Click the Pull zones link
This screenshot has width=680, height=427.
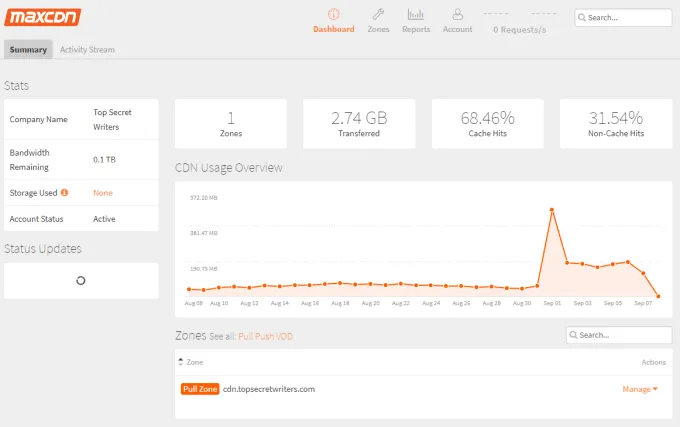point(247,337)
